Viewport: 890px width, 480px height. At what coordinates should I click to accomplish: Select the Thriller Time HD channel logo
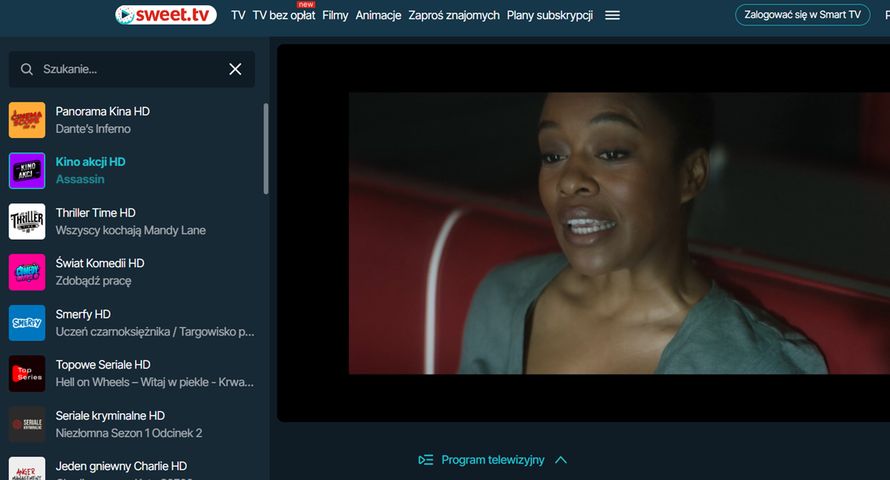coord(27,221)
